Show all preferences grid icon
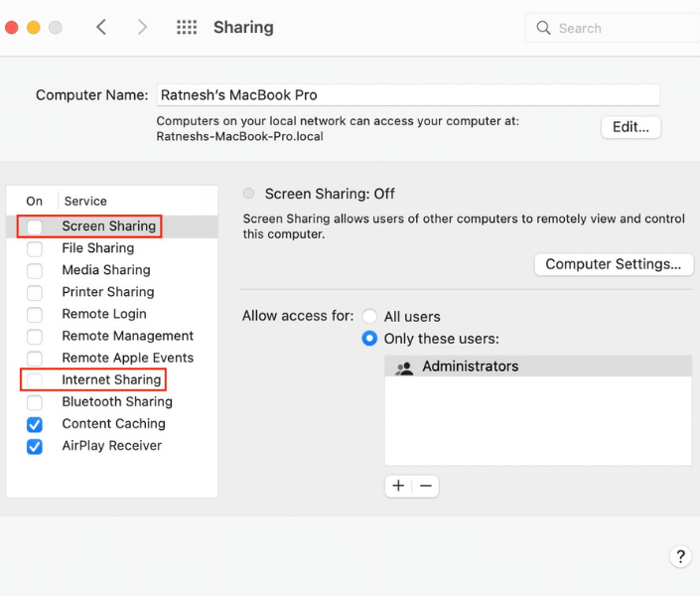 187,27
